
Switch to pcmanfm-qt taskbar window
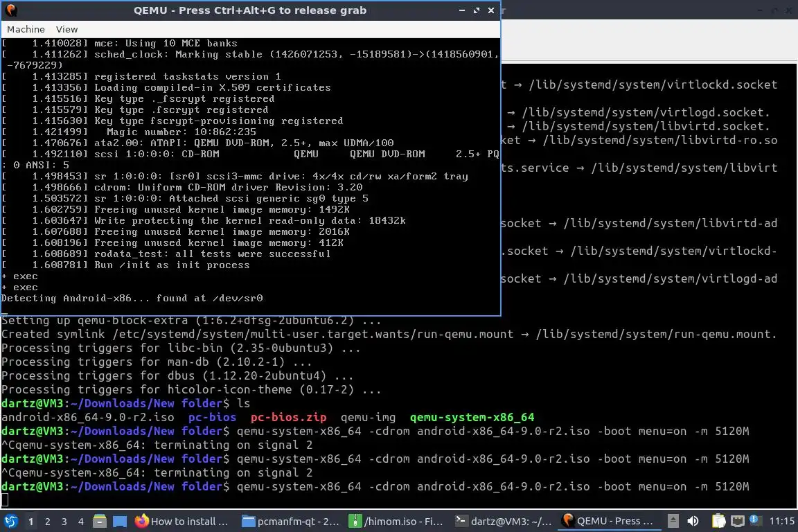tap(290, 522)
